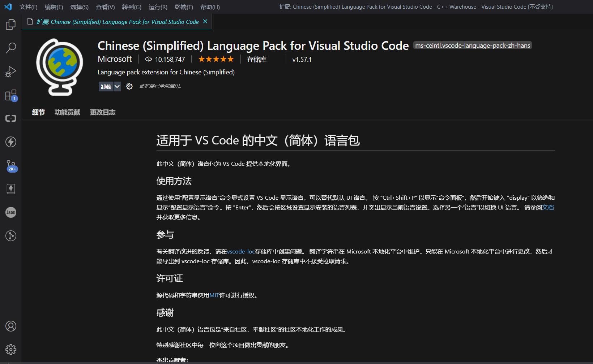
Task: Open the 文档 documentation link
Action: coord(548,207)
